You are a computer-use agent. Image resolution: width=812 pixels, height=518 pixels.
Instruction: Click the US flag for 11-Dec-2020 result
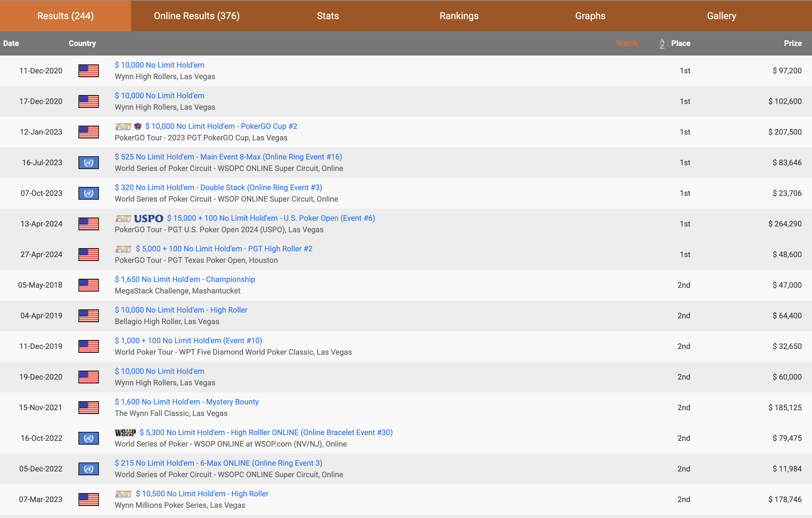(x=88, y=71)
